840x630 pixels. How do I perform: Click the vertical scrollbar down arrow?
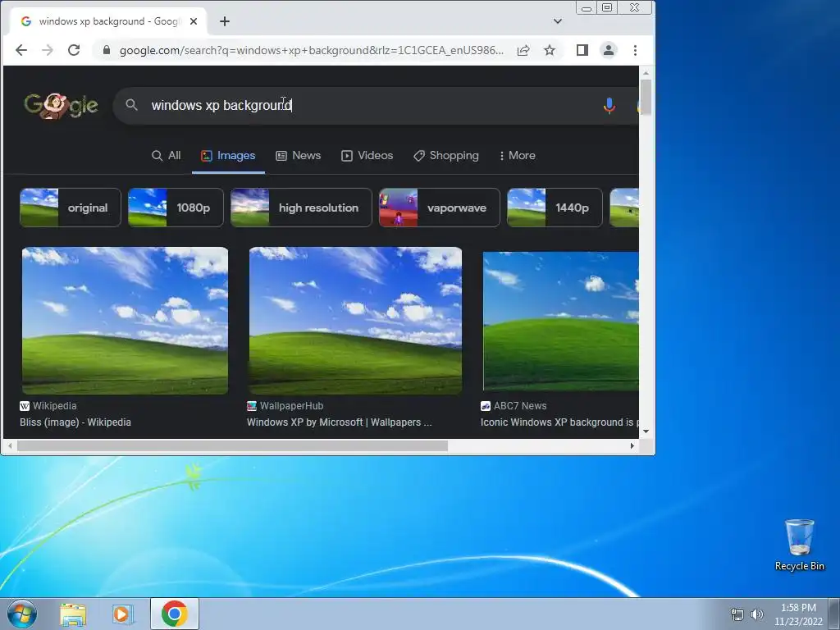coord(646,431)
